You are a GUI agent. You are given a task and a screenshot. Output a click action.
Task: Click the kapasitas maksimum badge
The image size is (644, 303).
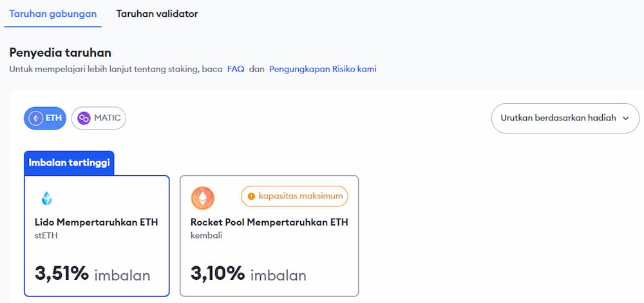pyautogui.click(x=295, y=196)
